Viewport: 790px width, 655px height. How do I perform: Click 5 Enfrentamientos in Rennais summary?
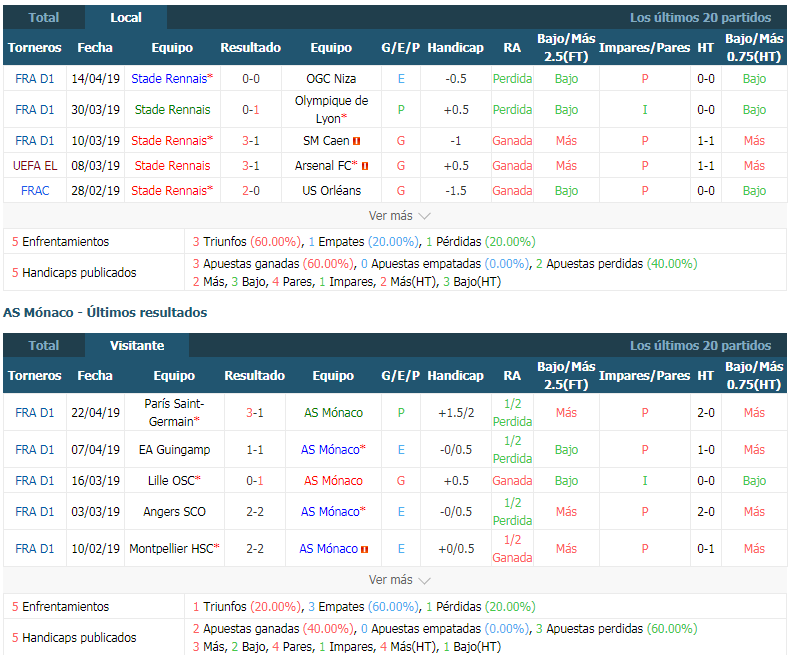point(60,242)
